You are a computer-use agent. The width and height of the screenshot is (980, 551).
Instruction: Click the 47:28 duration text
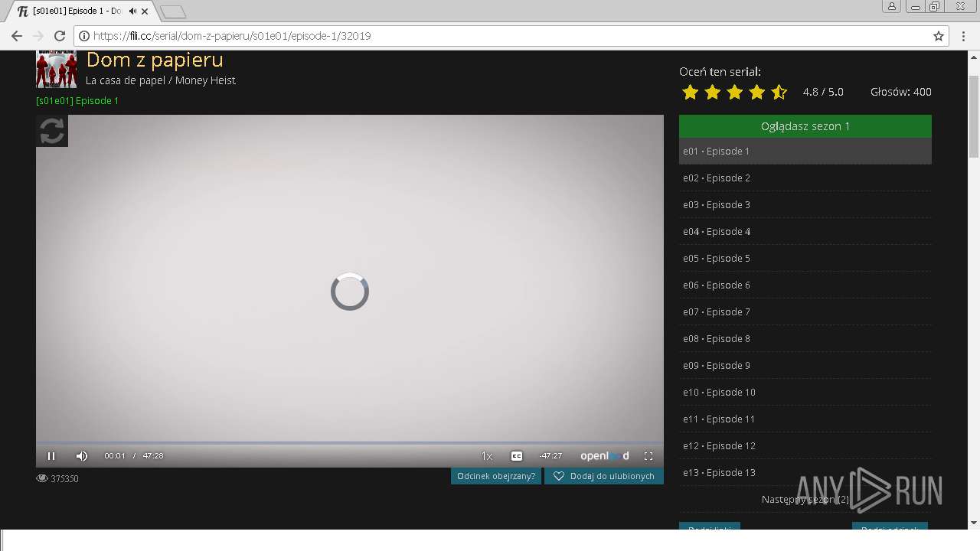(x=153, y=456)
